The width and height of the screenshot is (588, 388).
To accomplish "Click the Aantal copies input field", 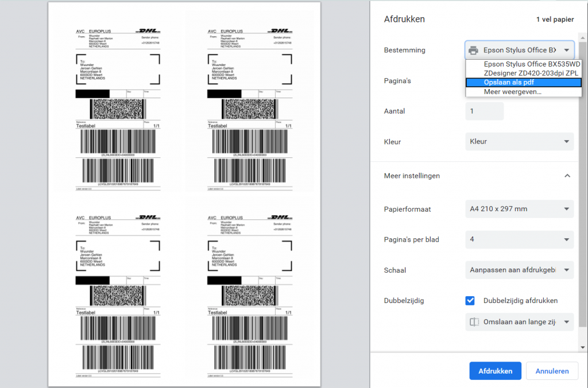I will [484, 111].
